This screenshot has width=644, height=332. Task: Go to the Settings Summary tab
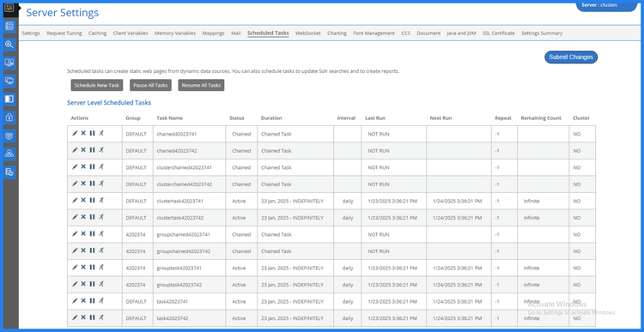point(542,33)
